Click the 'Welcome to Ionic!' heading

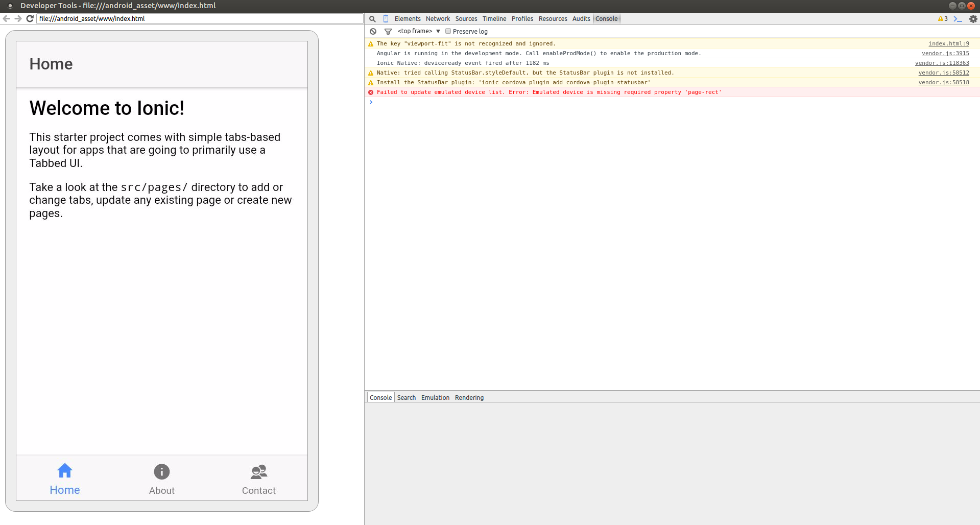(x=107, y=108)
